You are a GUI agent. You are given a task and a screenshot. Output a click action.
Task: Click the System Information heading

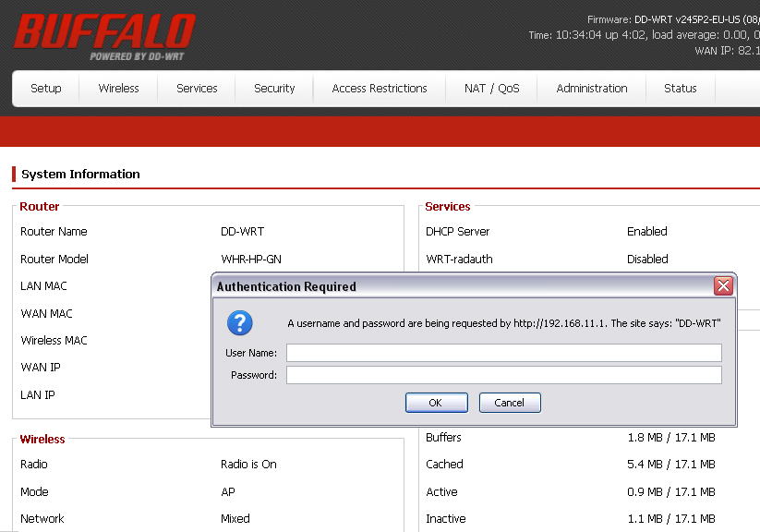coord(80,174)
